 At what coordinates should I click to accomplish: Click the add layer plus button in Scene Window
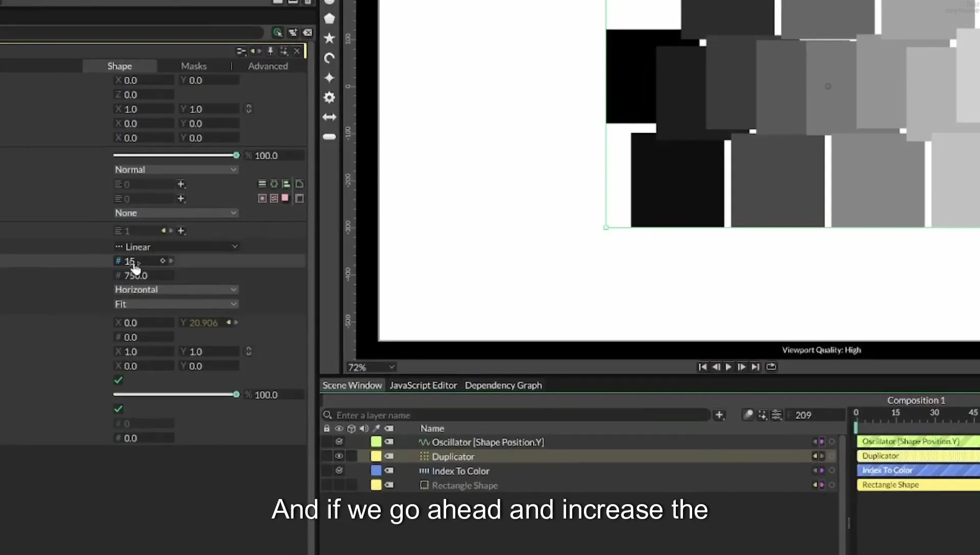pyautogui.click(x=719, y=415)
